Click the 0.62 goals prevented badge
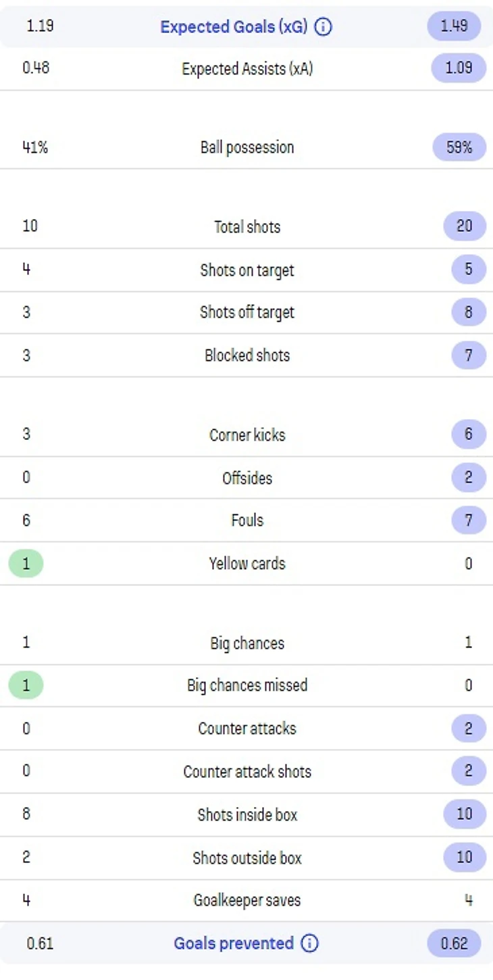This screenshot has height=980, width=493. click(454, 944)
